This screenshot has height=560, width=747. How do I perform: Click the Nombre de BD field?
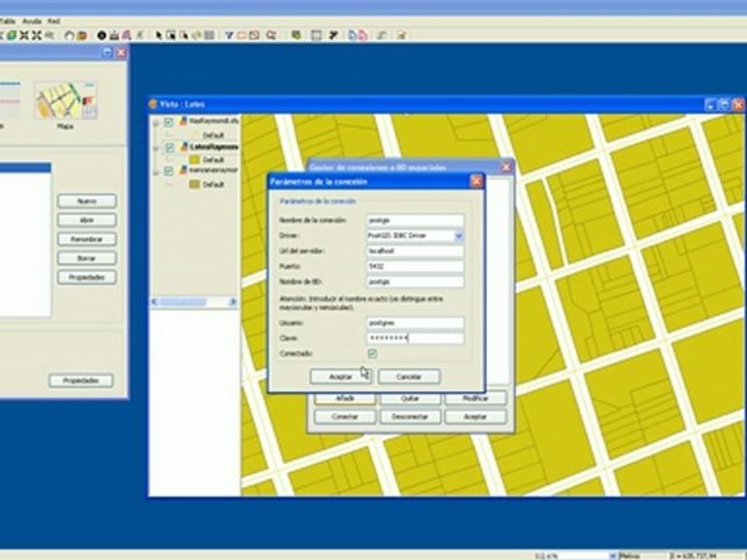click(416, 282)
